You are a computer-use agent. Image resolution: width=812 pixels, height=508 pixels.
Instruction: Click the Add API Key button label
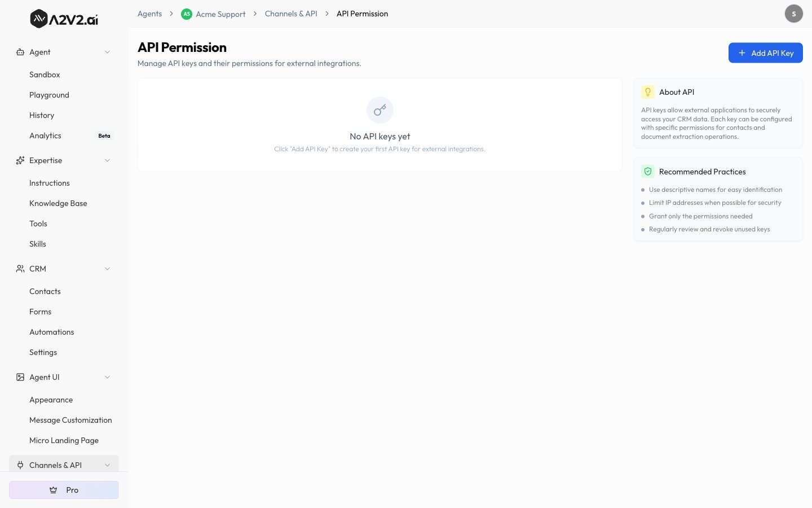click(x=773, y=53)
